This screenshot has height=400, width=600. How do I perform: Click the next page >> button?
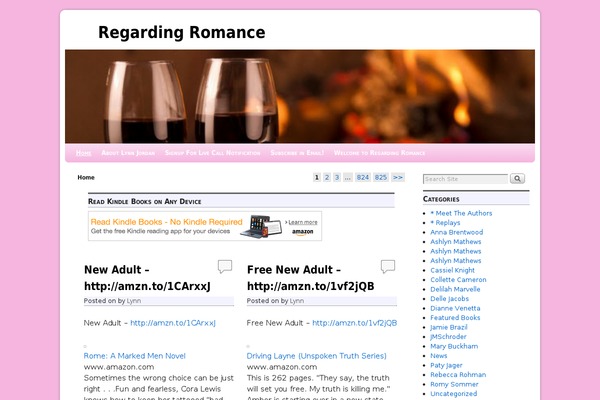click(398, 177)
